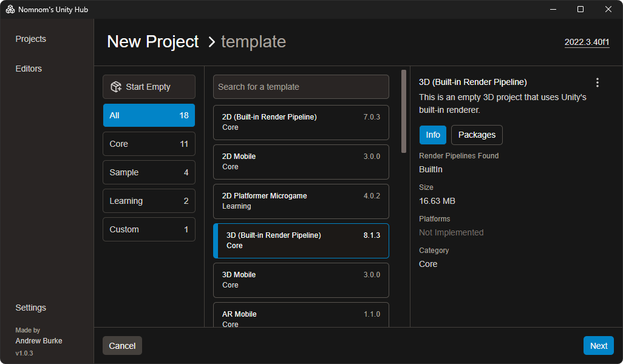This screenshot has height=364, width=623.
Task: Click the New Project breadcrumb
Action: pos(153,42)
